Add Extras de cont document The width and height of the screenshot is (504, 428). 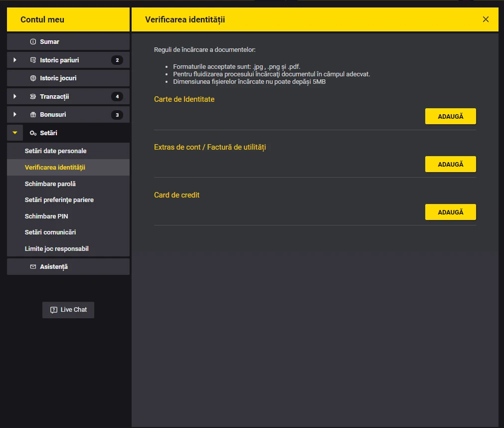pyautogui.click(x=450, y=164)
